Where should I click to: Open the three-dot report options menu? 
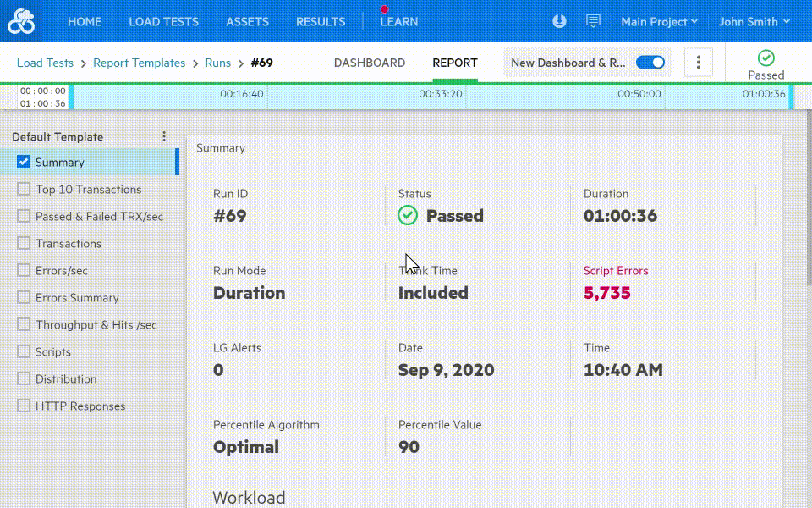pyautogui.click(x=699, y=63)
